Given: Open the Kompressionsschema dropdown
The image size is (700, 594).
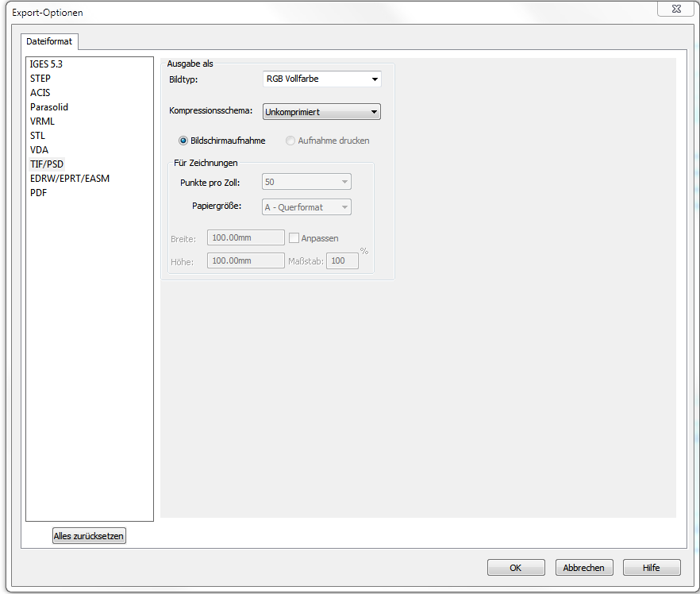Looking at the screenshot, I should click(322, 112).
